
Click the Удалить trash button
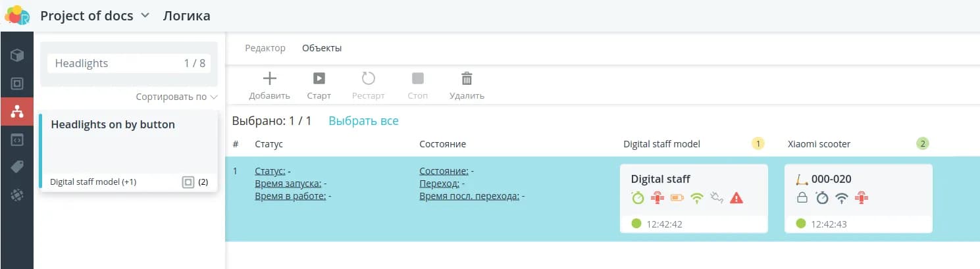click(467, 86)
